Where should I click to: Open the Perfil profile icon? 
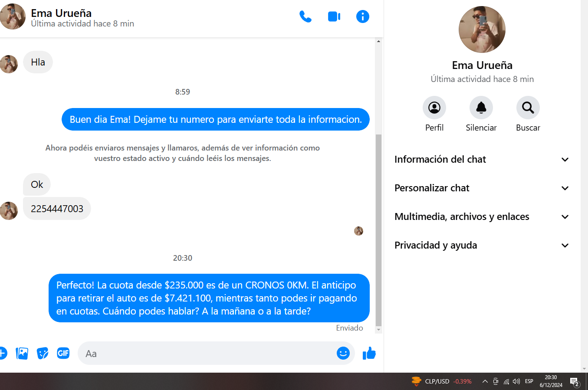(x=434, y=108)
